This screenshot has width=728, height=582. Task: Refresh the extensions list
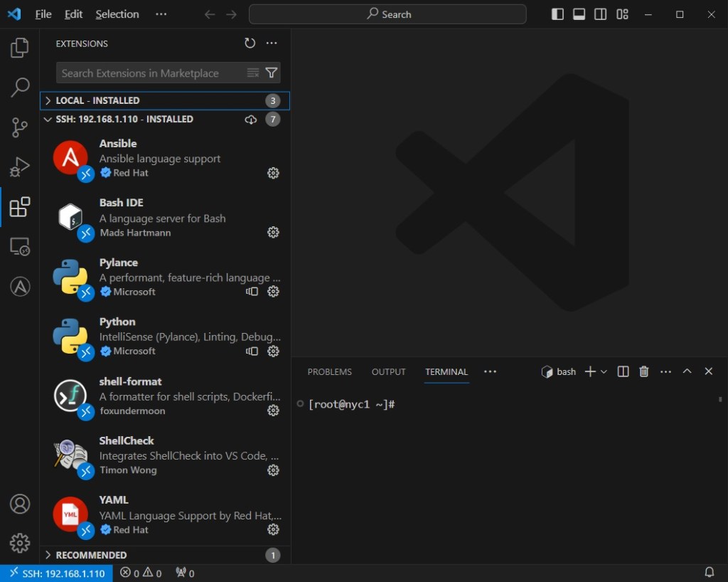[250, 43]
